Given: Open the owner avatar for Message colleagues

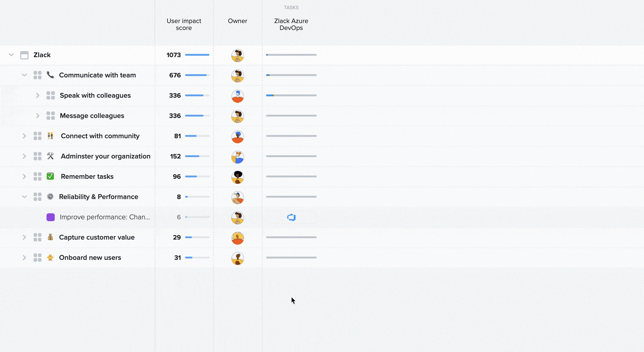Looking at the screenshot, I should click(x=238, y=116).
